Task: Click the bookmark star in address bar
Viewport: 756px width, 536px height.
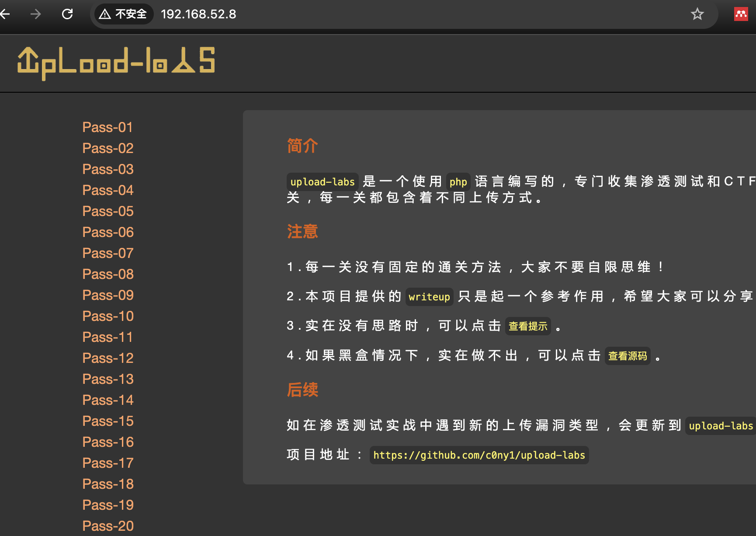Action: click(697, 14)
